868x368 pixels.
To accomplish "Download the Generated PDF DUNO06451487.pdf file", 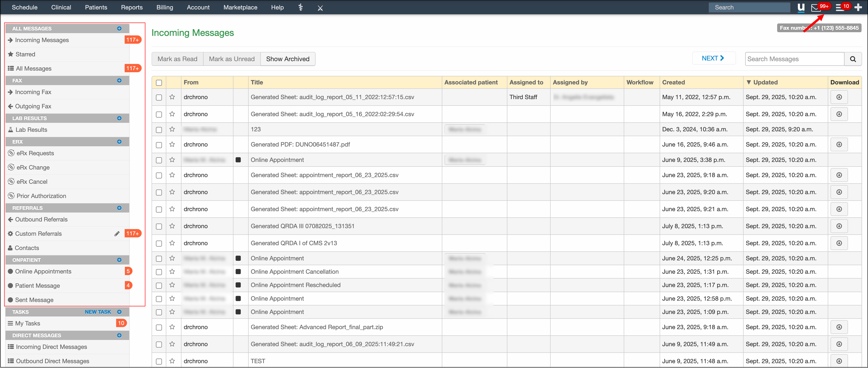I will (839, 145).
